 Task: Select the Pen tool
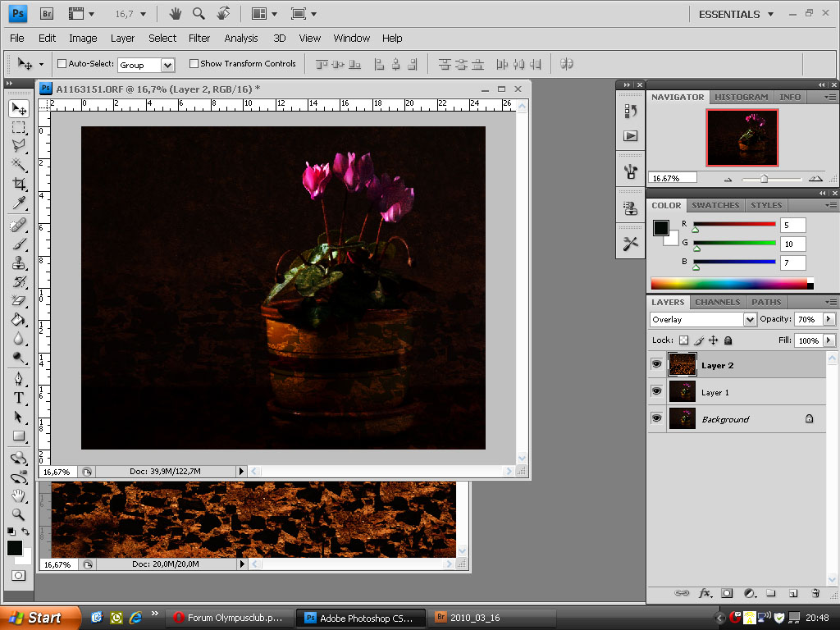coord(19,378)
